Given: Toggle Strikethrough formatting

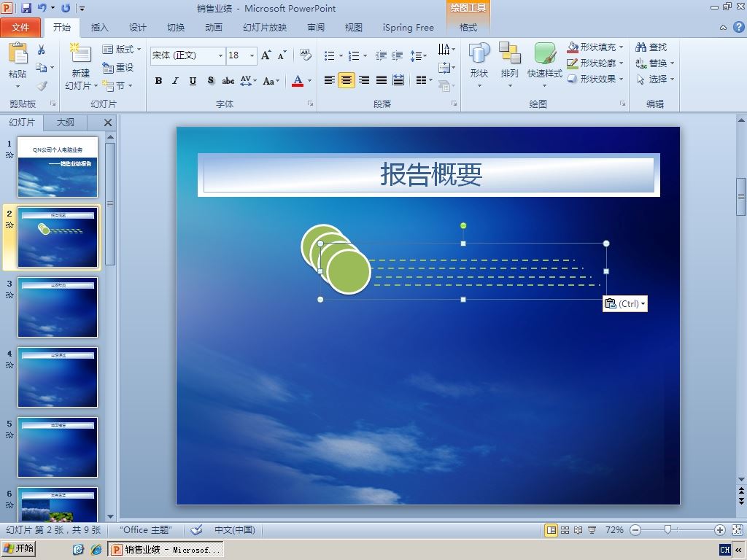Looking at the screenshot, I should coord(228,80).
